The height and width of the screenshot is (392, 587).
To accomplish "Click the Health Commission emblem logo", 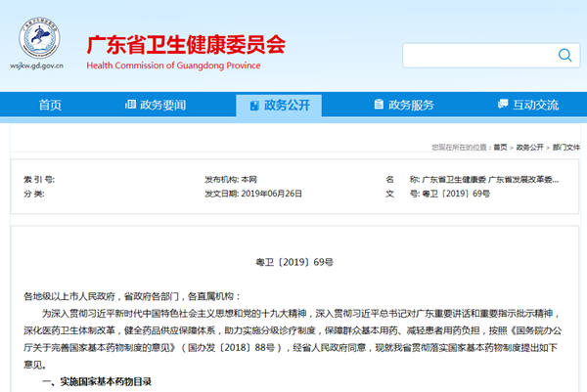I will click(x=39, y=37).
